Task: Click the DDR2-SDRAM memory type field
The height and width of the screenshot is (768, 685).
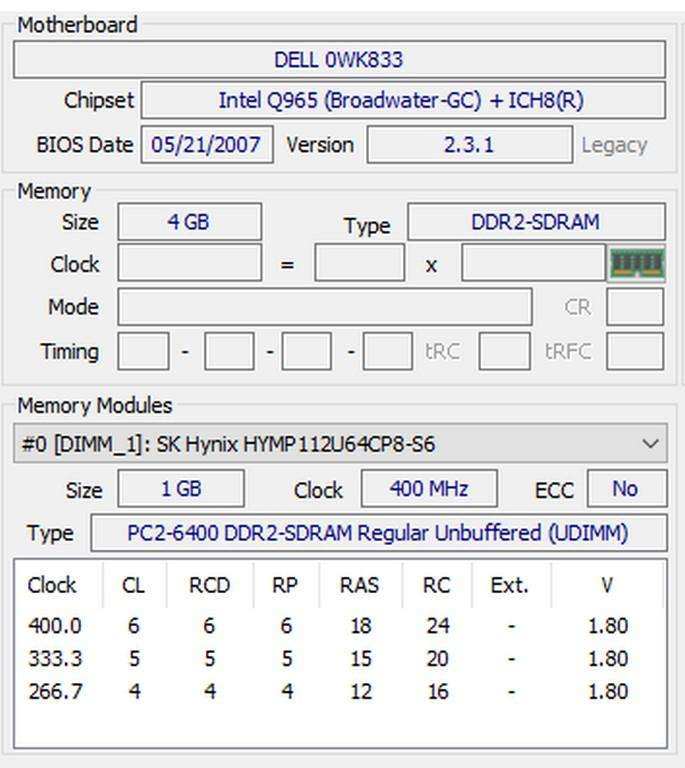Action: (x=535, y=222)
